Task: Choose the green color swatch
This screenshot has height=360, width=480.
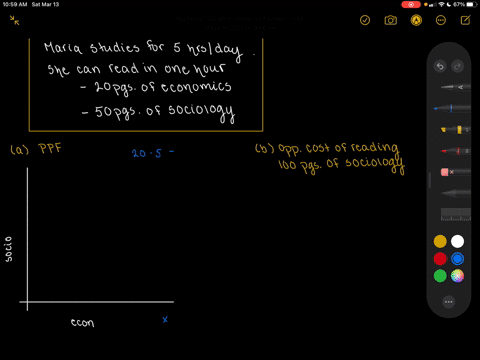Action: point(440,276)
